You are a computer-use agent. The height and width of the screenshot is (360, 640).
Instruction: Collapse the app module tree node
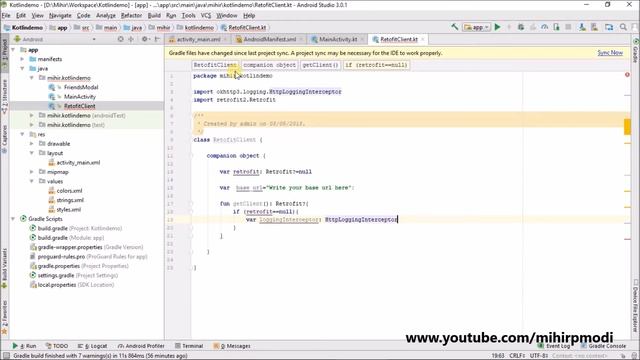click(13, 50)
